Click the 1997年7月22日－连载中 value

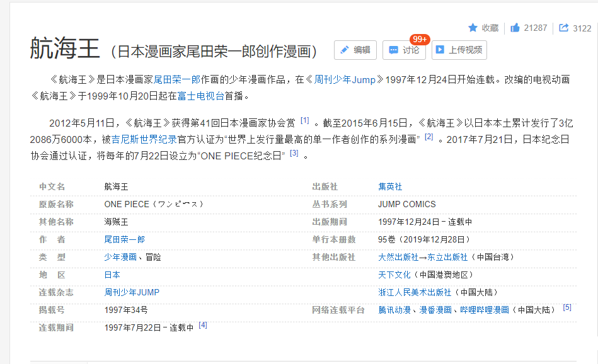pos(149,328)
